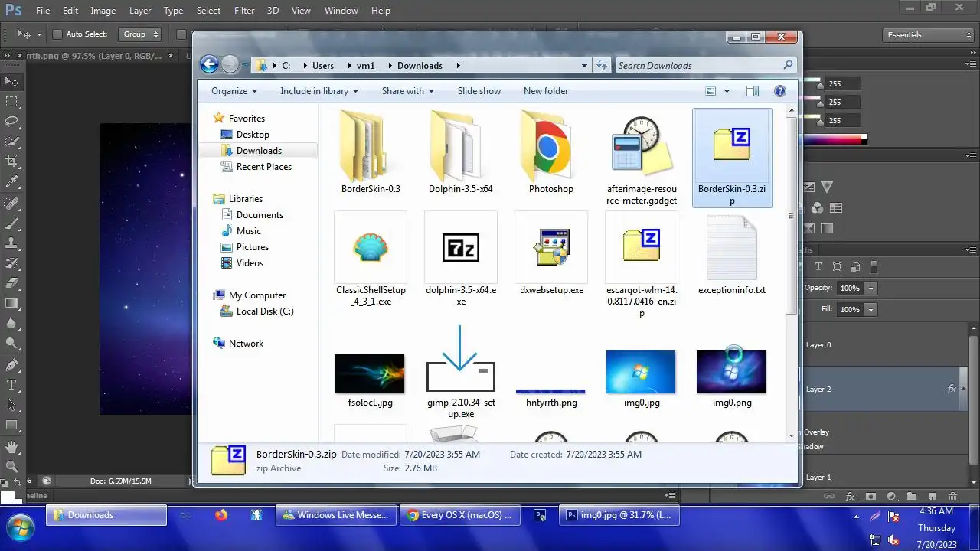Click the Create new group folder icon
This screenshot has width=980, height=551.
click(912, 497)
